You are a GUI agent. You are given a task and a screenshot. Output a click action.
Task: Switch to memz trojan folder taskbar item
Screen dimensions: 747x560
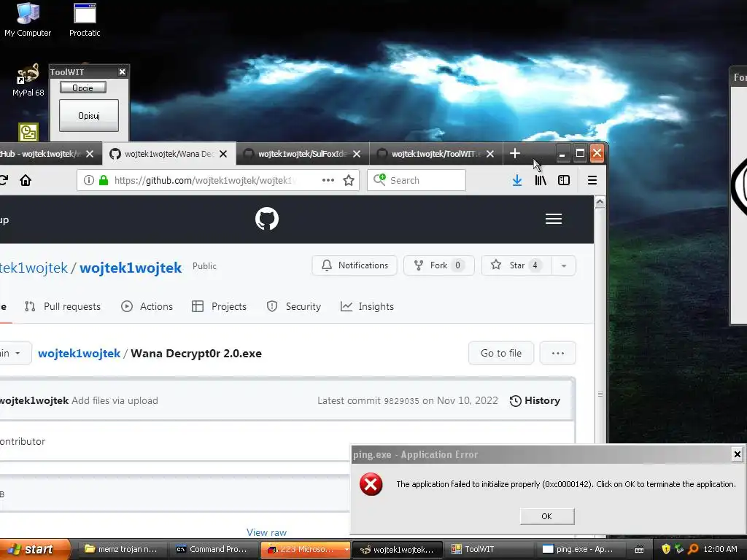[121, 549]
